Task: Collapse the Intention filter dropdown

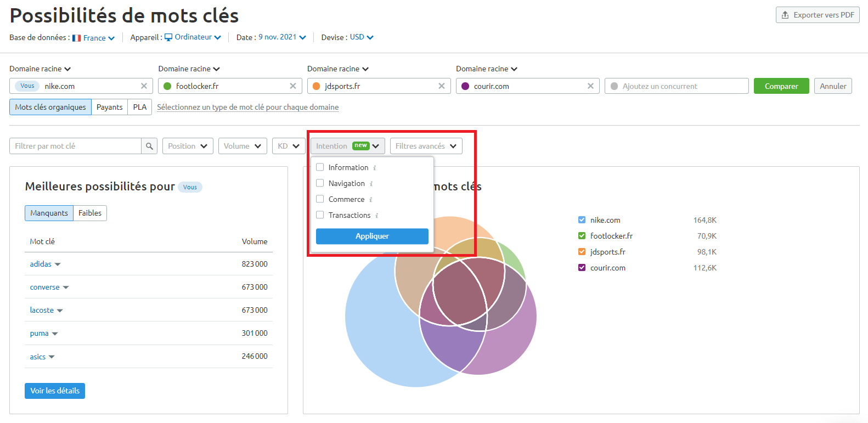Action: [348, 146]
